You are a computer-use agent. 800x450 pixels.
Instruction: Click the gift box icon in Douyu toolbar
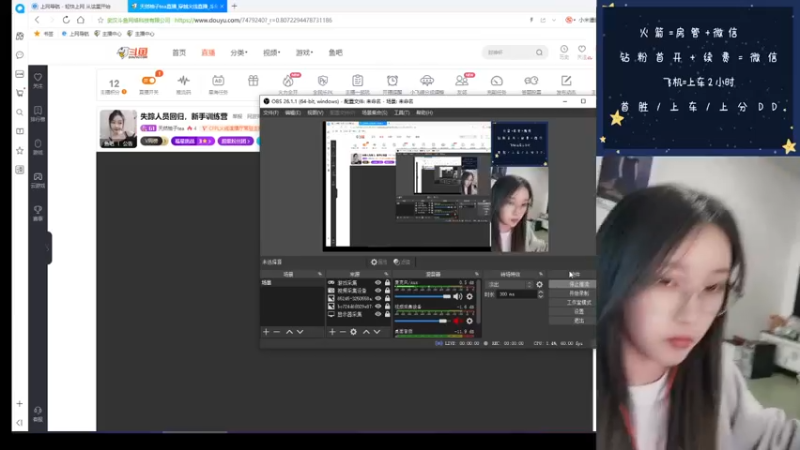click(x=253, y=81)
